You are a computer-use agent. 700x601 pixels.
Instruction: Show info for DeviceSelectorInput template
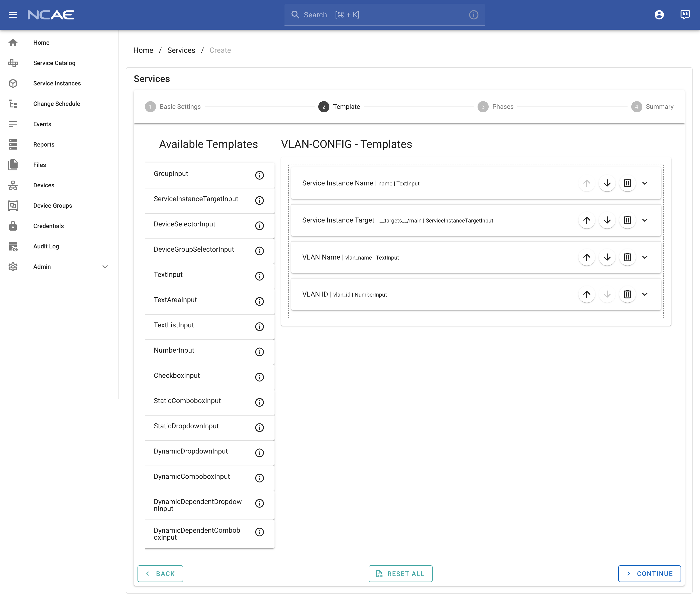pyautogui.click(x=259, y=226)
